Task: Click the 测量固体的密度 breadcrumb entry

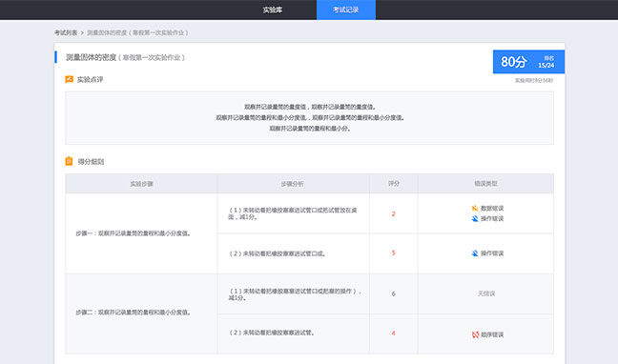Action: (x=137, y=32)
